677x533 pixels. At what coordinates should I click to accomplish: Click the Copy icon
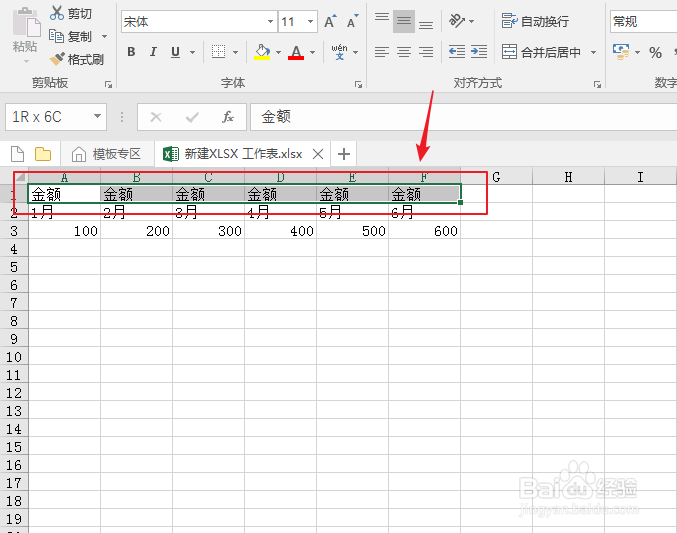point(57,36)
